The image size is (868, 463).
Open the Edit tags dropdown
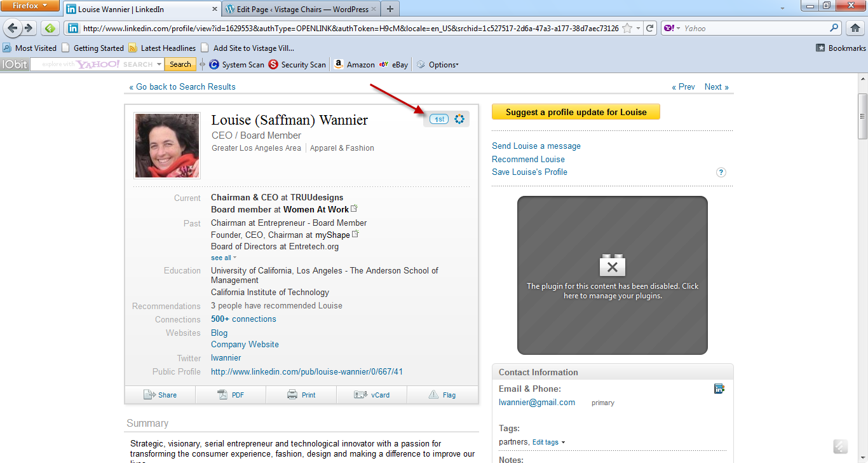(548, 442)
